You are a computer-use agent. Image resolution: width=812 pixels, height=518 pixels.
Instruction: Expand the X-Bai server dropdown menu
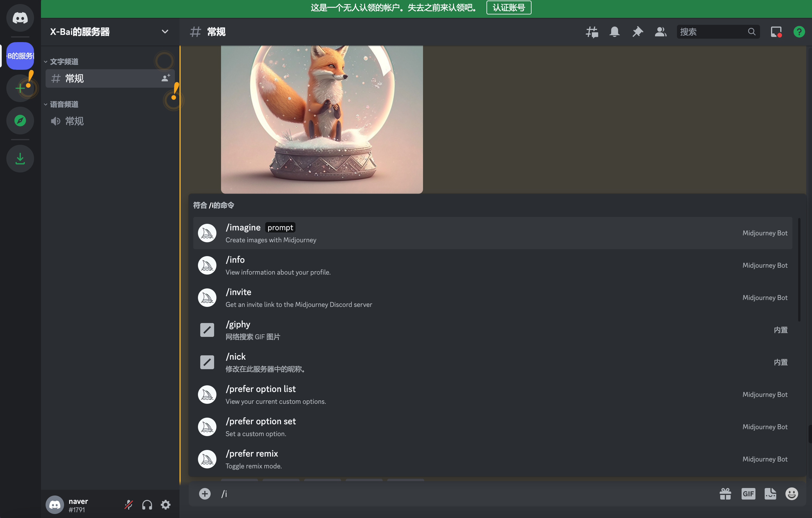point(164,32)
